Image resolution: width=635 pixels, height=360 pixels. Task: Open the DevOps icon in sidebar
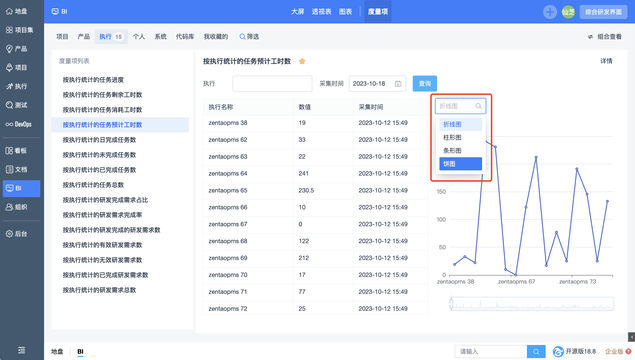click(x=9, y=124)
